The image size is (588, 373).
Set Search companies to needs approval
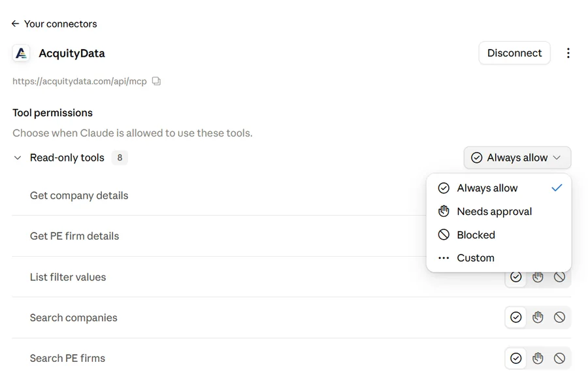(538, 317)
